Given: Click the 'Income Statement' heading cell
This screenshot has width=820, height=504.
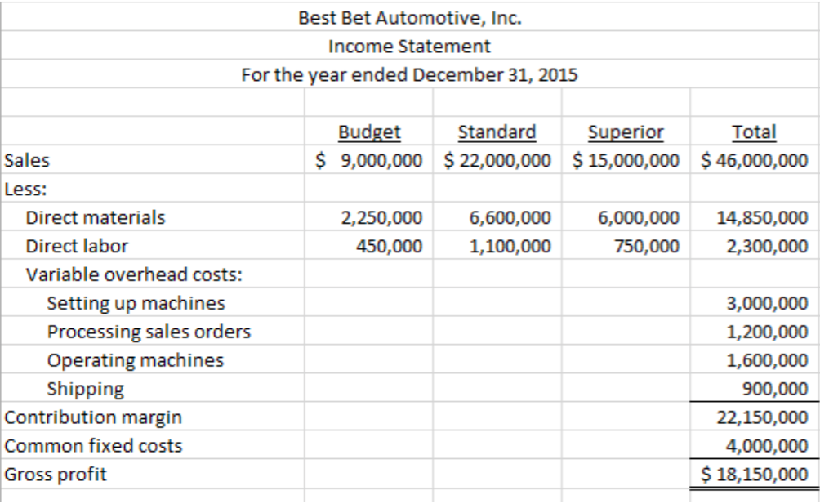Looking at the screenshot, I should [x=409, y=47].
